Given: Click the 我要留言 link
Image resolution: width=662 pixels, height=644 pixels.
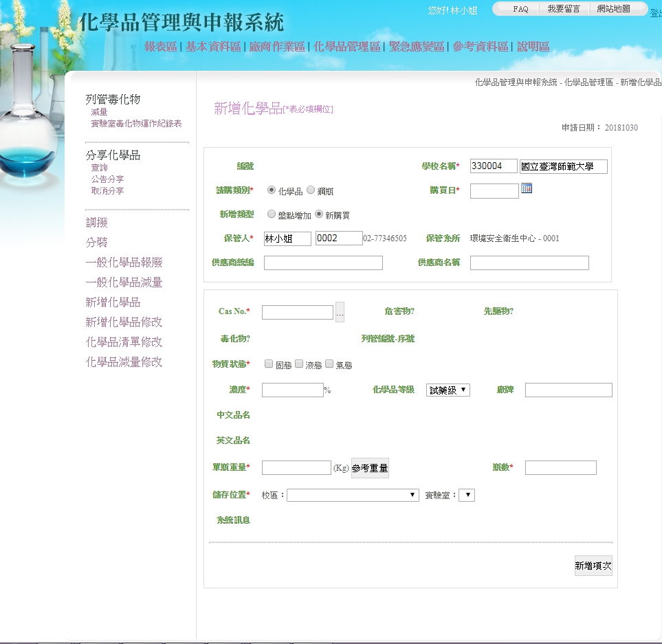Looking at the screenshot, I should click(x=564, y=9).
